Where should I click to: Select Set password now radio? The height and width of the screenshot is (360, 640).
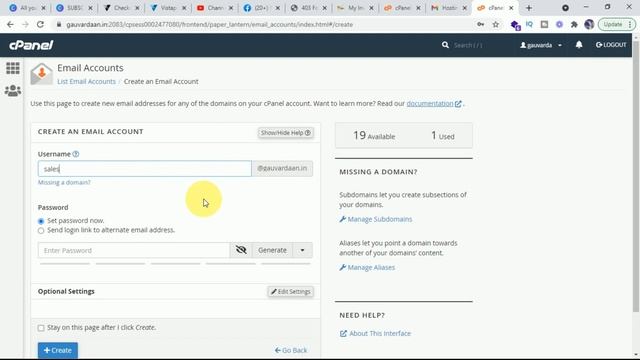point(41,221)
